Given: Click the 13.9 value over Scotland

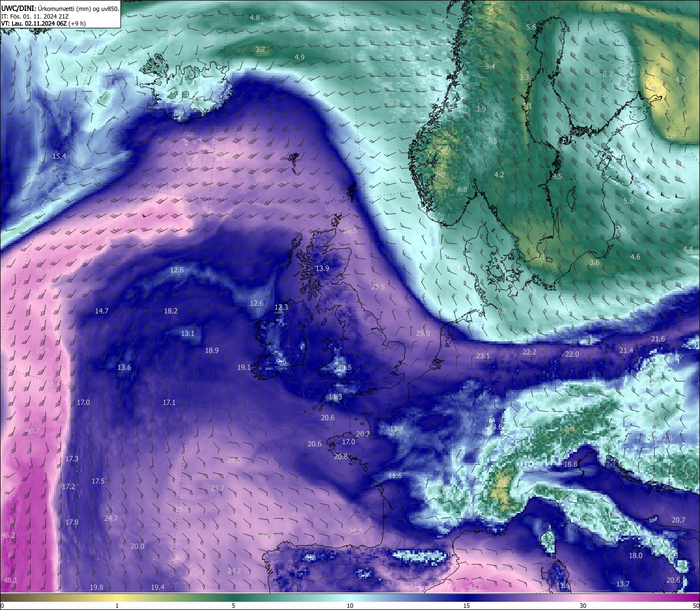Looking at the screenshot, I should (322, 268).
